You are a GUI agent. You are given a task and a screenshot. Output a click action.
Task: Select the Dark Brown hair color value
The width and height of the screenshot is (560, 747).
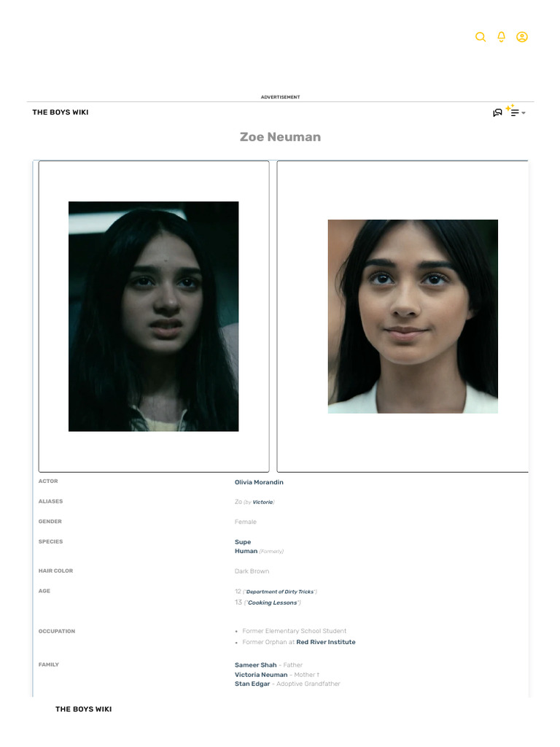(x=252, y=571)
